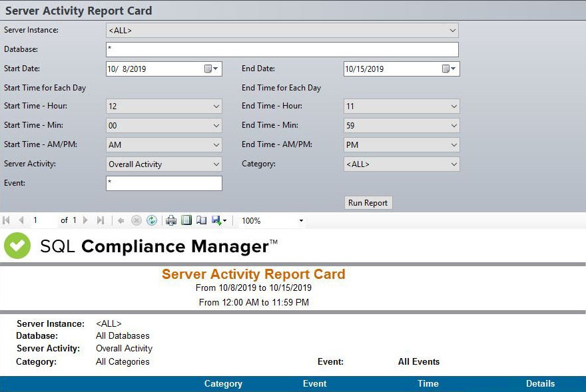The width and height of the screenshot is (586, 392).
Task: Go to first page of report
Action: tap(6, 220)
